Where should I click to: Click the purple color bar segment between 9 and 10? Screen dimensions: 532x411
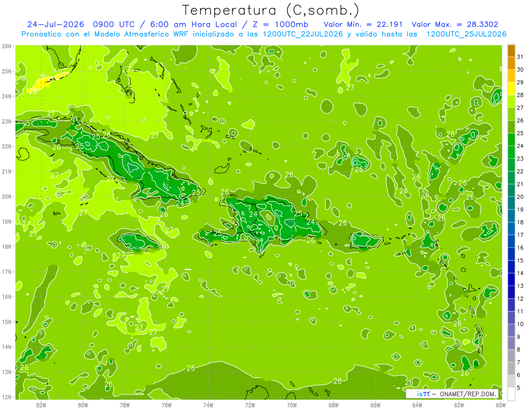coord(511,331)
